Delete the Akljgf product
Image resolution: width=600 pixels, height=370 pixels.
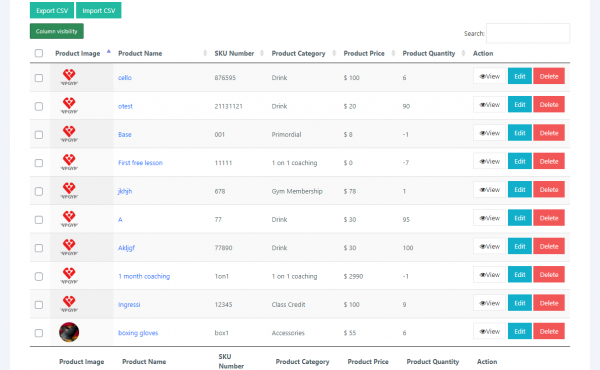coord(549,246)
